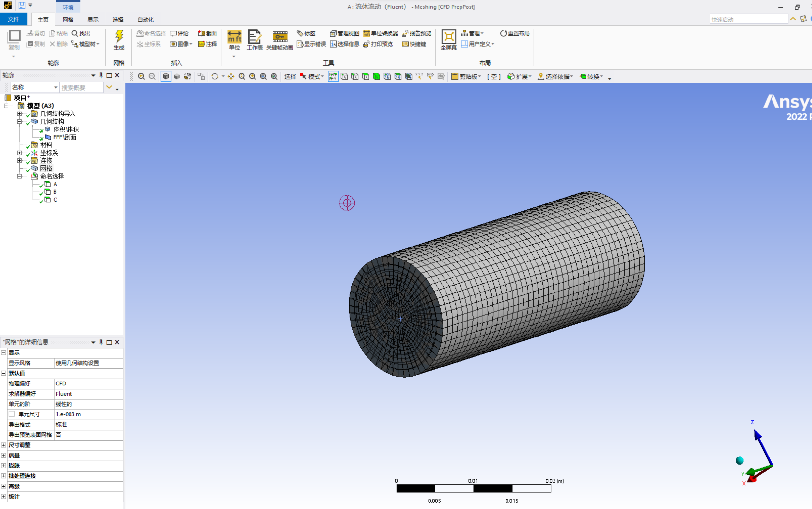This screenshot has height=509, width=812.
Task: Click the cyan isometric sphere on triad
Action: pos(740,460)
